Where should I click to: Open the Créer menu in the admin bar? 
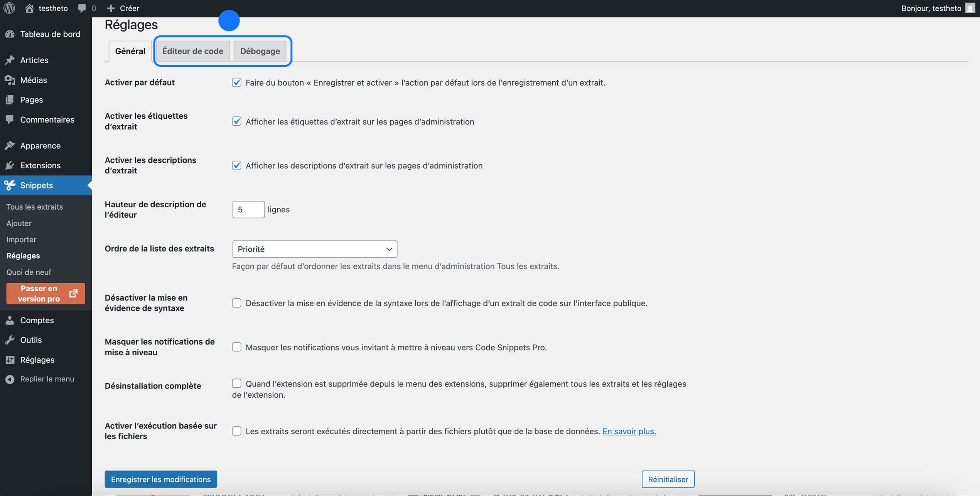click(x=123, y=8)
